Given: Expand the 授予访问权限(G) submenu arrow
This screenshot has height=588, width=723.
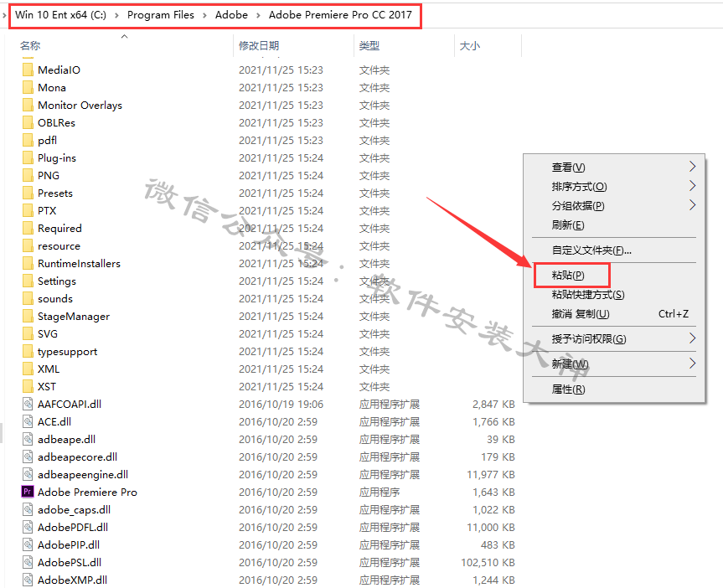Looking at the screenshot, I should click(x=692, y=338).
